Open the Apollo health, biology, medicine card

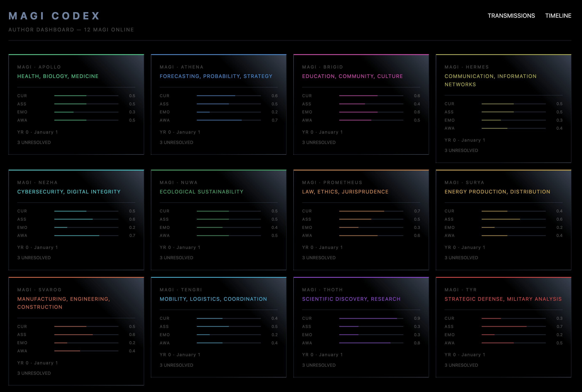click(x=58, y=76)
